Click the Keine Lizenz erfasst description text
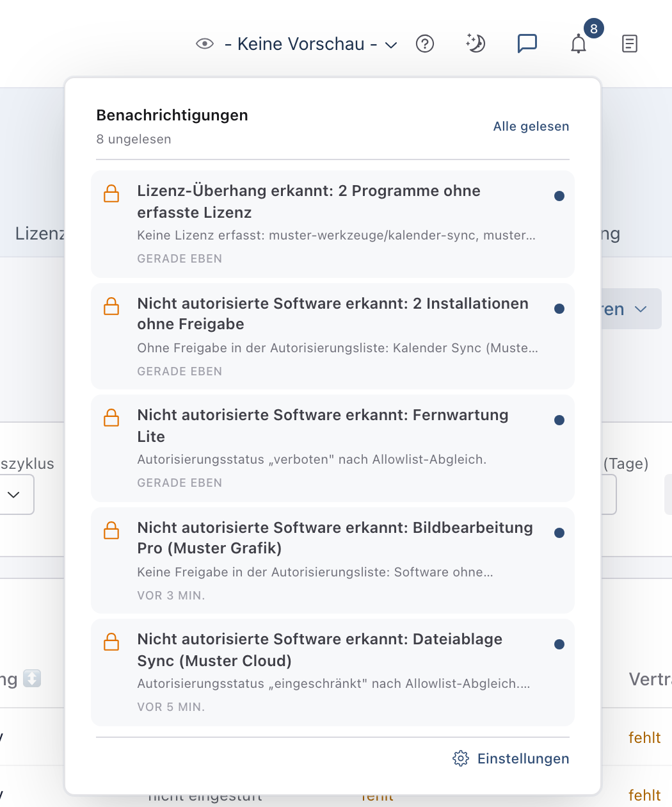The image size is (672, 807). (x=337, y=235)
